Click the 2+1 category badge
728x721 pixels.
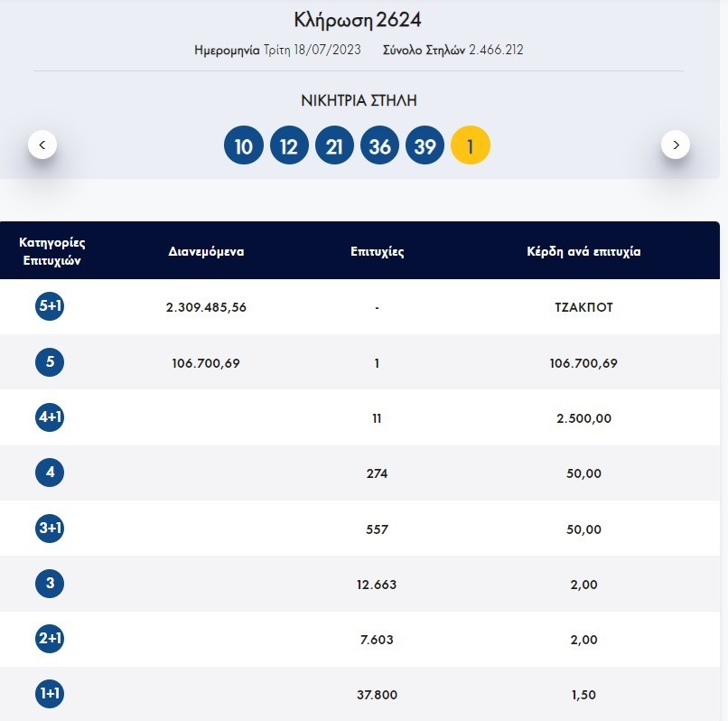50,640
